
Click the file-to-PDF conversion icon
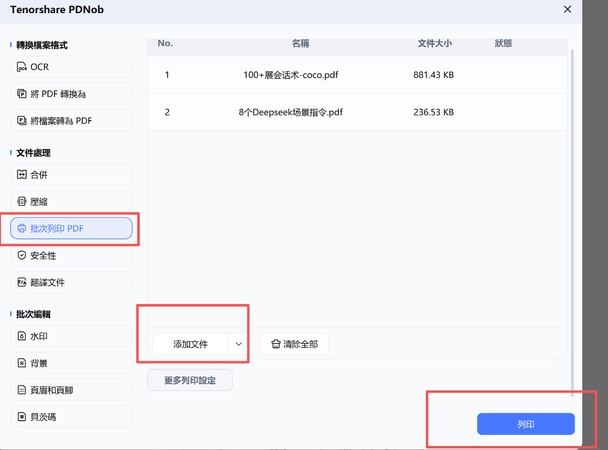[x=22, y=121]
